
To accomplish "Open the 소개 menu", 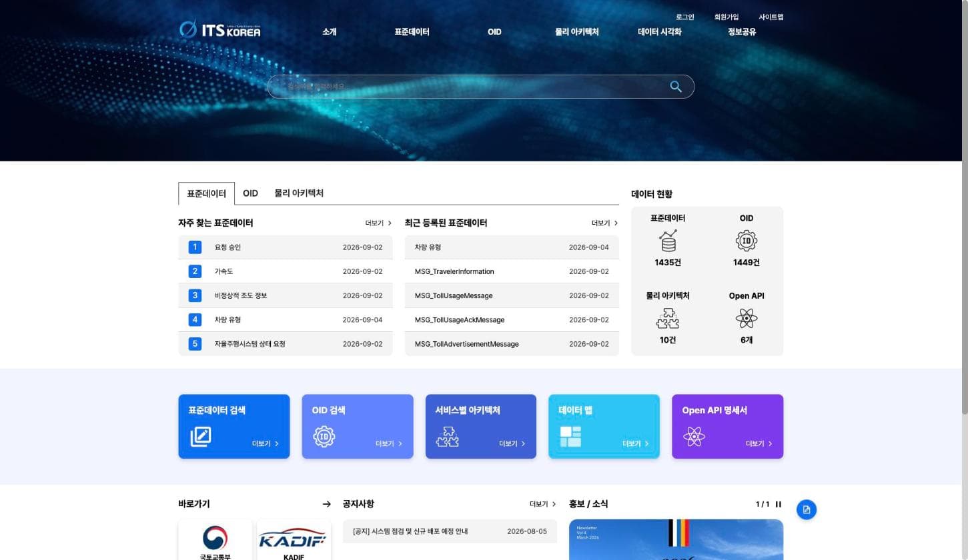I will coord(330,31).
